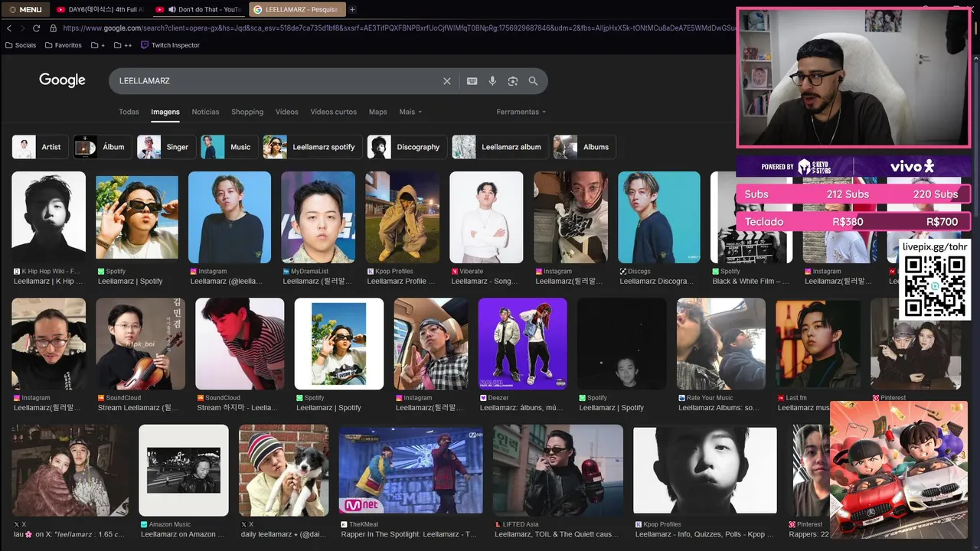
Task: Switch to the Todas search tab
Action: coord(129,112)
